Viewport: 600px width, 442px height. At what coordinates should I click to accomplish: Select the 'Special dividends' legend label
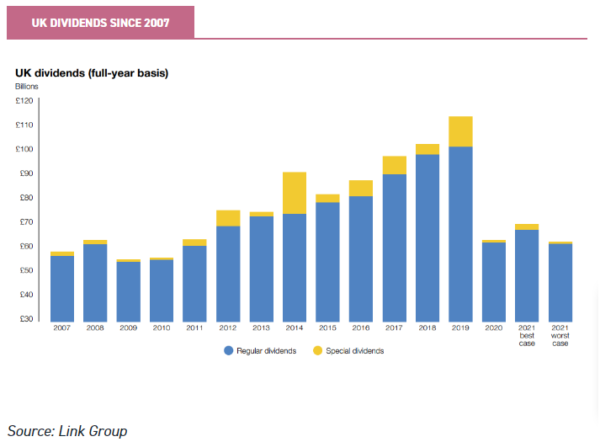pyautogui.click(x=355, y=351)
